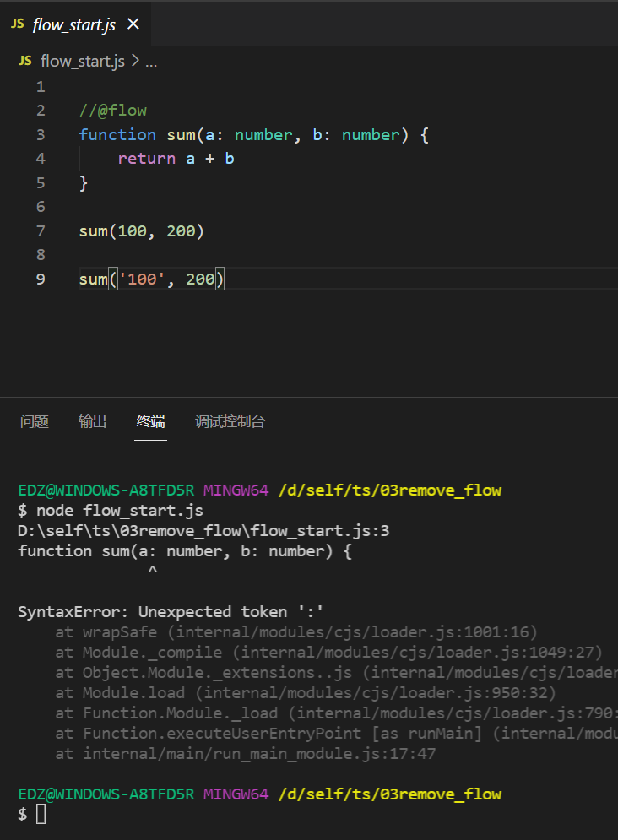
Task: Select the flow_start.js editor tab
Action: (x=75, y=24)
